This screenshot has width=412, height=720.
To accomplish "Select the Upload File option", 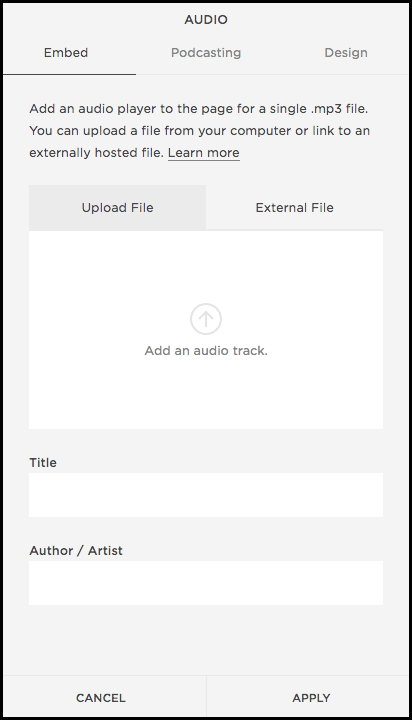I will coord(118,208).
